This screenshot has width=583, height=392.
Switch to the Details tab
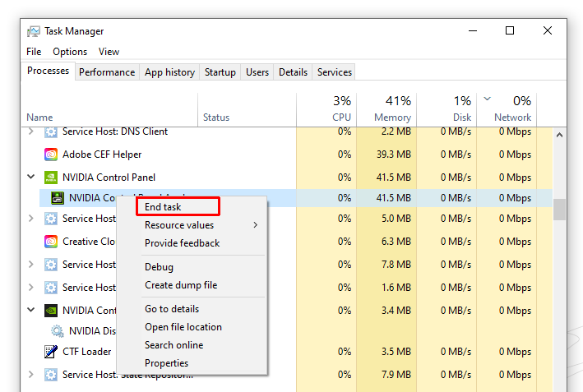[293, 72]
